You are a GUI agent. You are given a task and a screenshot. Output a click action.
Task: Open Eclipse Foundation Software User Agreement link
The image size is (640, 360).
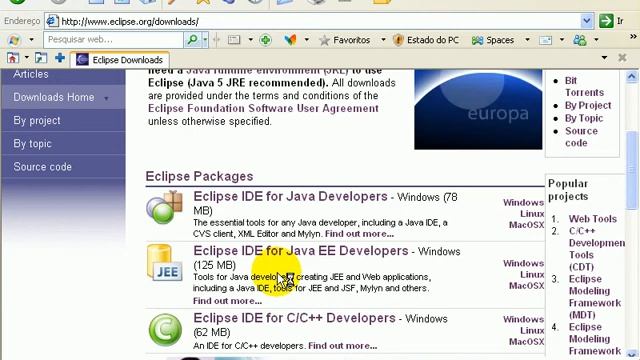(x=263, y=109)
